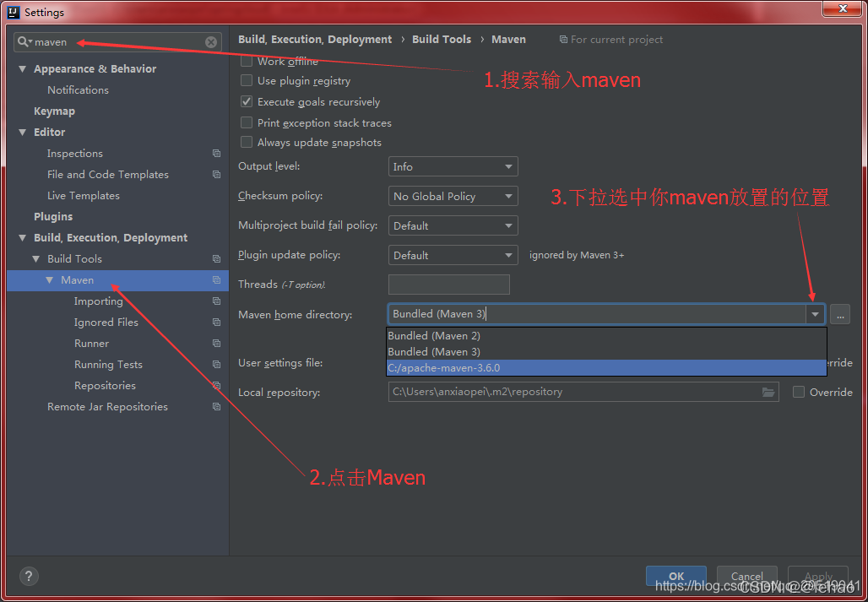Click the OK button
This screenshot has width=868, height=602.
tap(676, 576)
